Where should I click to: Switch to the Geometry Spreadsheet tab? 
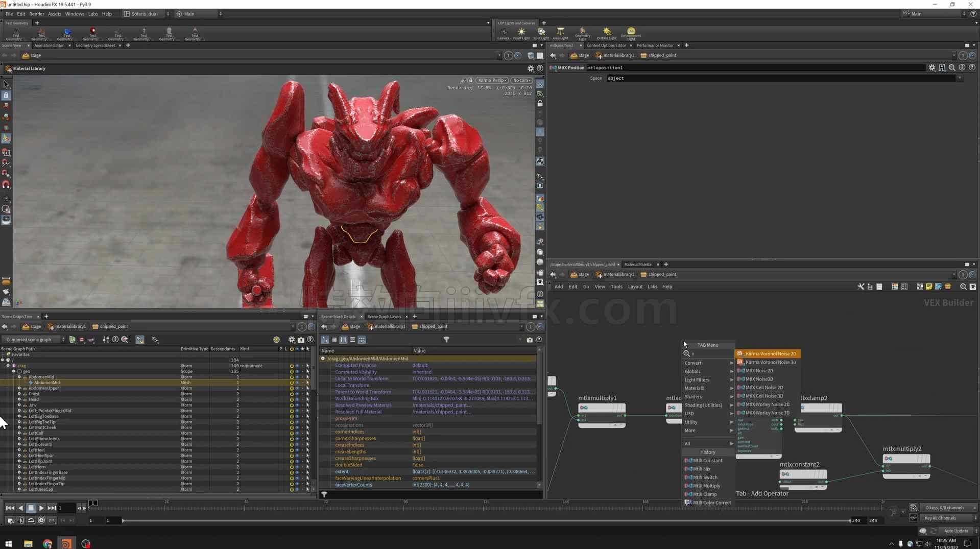(95, 45)
